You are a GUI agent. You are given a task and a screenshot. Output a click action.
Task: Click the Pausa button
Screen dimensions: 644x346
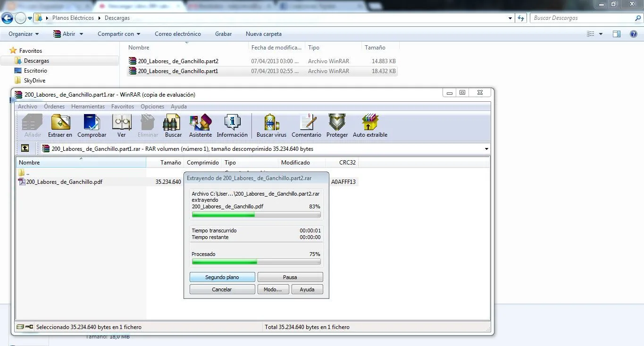290,277
